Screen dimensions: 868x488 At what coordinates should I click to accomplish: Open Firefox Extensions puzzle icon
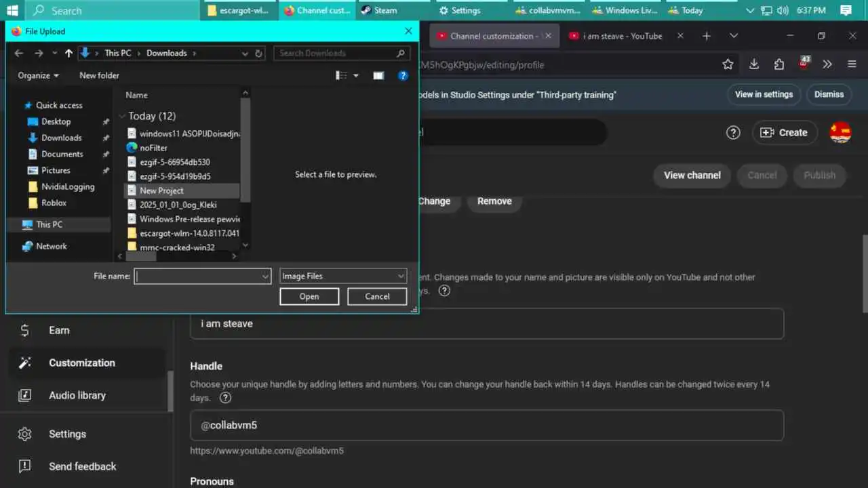tap(778, 64)
